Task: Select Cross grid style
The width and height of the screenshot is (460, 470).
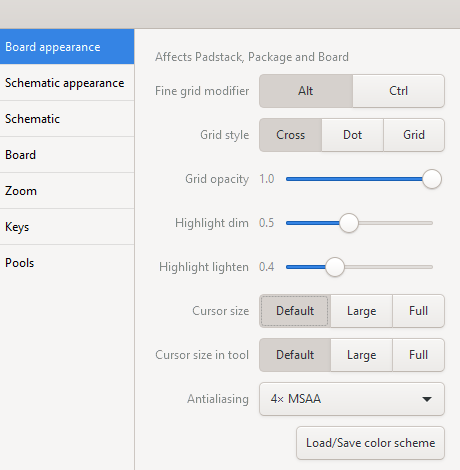Action: coord(290,135)
